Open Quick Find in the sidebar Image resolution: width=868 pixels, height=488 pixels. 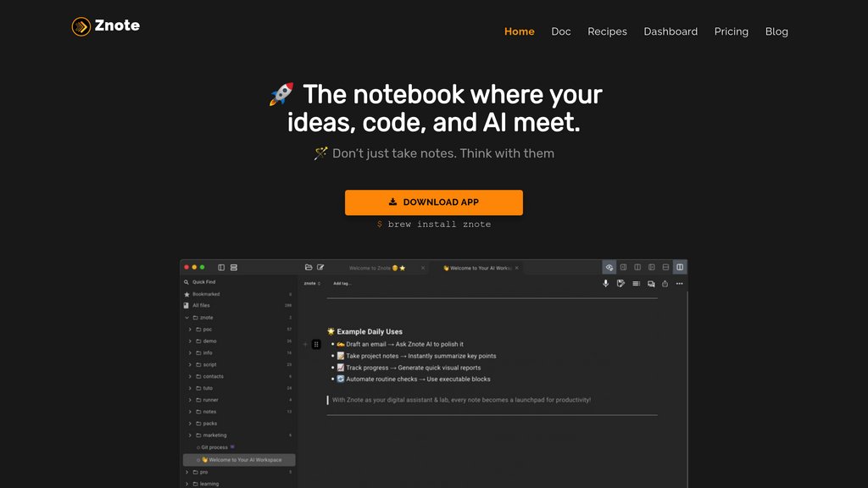[x=203, y=281]
